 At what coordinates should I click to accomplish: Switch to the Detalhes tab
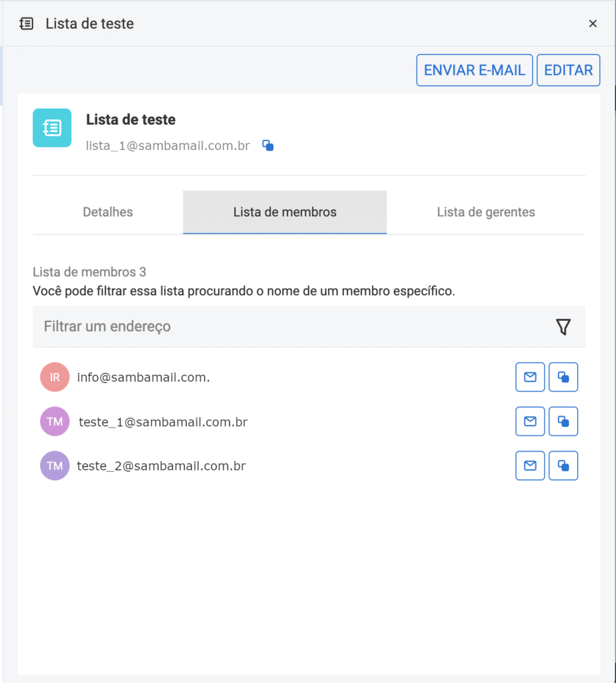(108, 213)
